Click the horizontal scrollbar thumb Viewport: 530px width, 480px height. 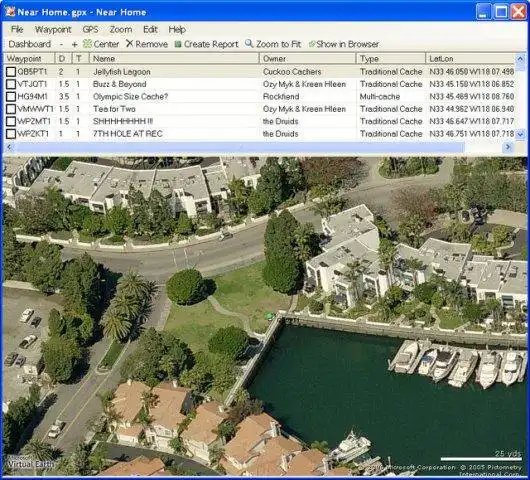point(240,147)
